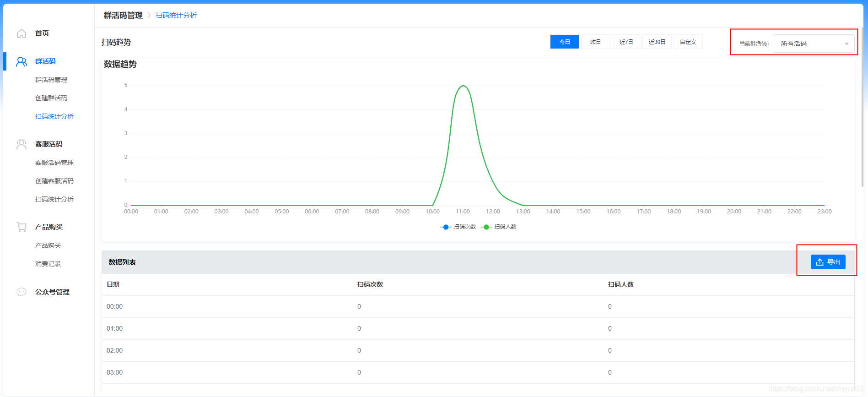Open 创建客服活码 submenu item
Image resolution: width=868 pixels, height=397 pixels.
click(x=54, y=181)
